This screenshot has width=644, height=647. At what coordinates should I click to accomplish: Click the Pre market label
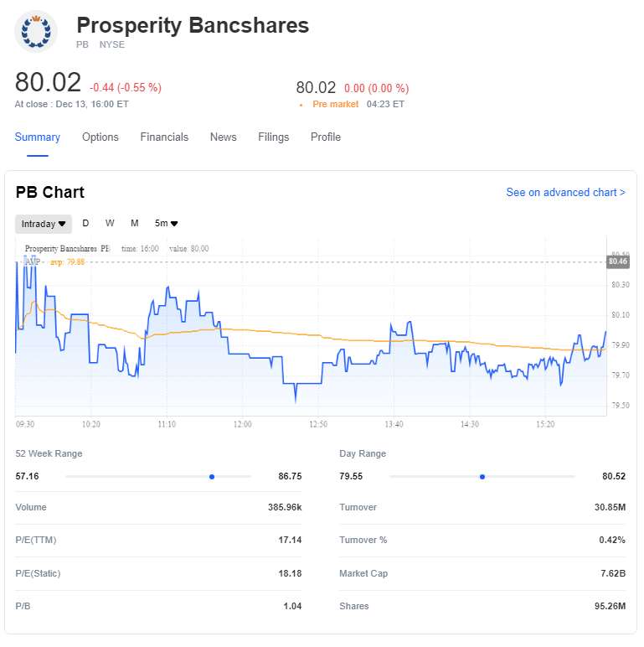335,105
